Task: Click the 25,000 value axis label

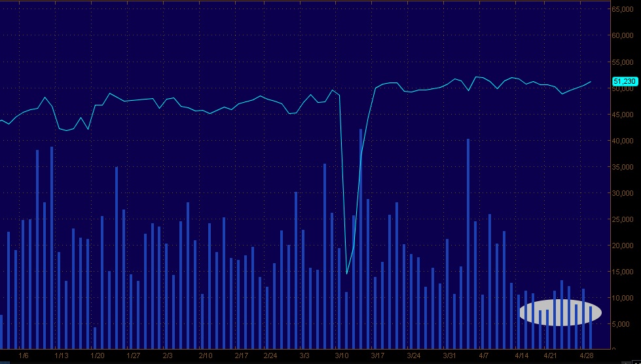Action: (624, 219)
